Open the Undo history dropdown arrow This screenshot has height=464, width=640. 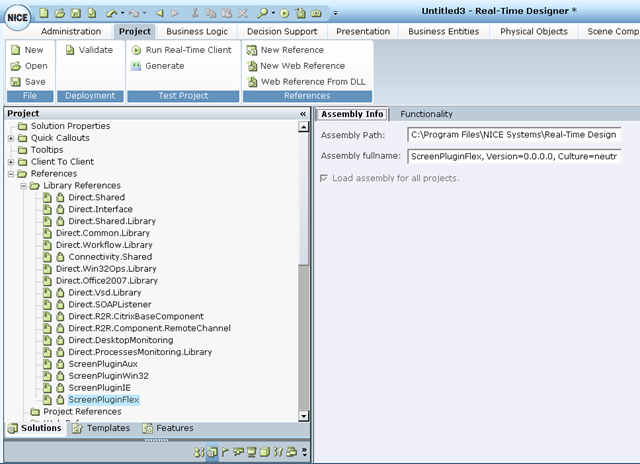(122, 13)
